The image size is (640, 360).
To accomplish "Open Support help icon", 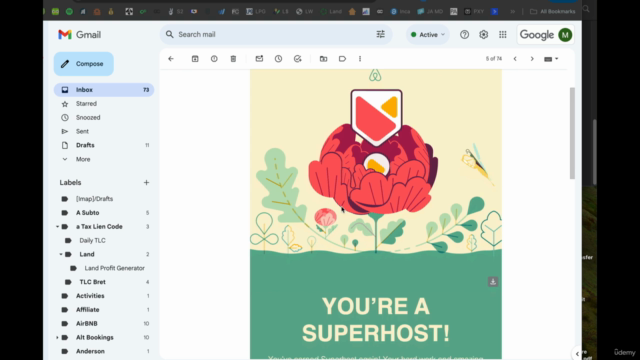I will pyautogui.click(x=464, y=35).
